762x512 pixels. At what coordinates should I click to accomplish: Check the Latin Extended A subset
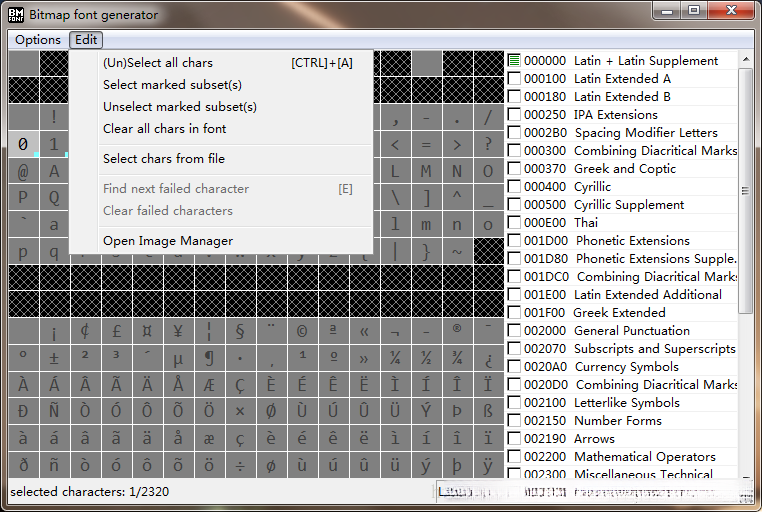(x=514, y=79)
